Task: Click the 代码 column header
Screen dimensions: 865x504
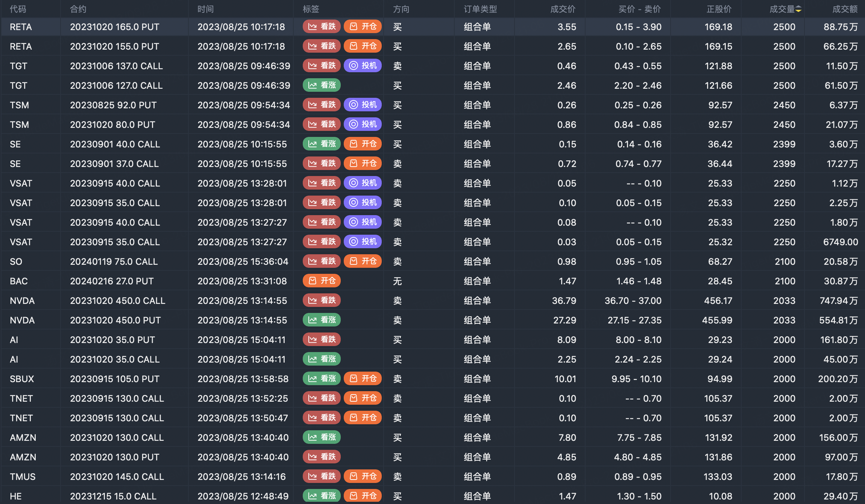Action: point(18,9)
